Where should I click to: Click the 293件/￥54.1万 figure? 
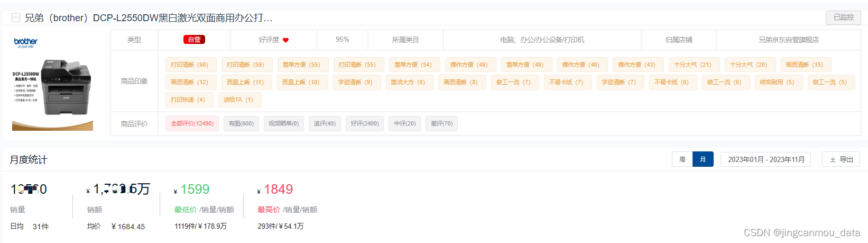coord(281,226)
